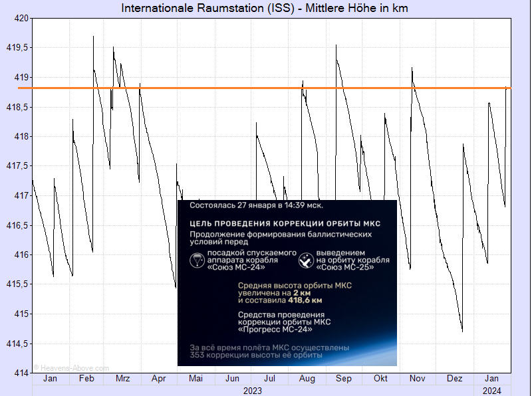This screenshot has width=532, height=396.
Task: Click the 416,5 value on the vertical axis
Action: pos(18,225)
